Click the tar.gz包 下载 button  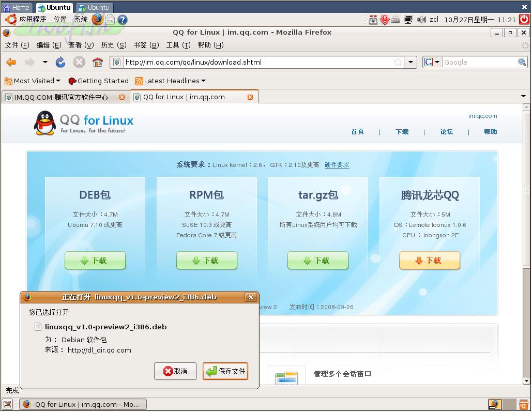(x=318, y=261)
